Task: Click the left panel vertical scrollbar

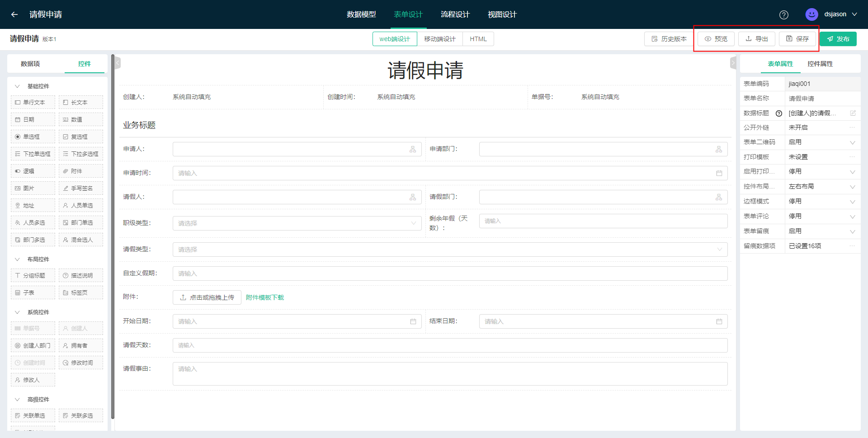Action: click(113, 237)
